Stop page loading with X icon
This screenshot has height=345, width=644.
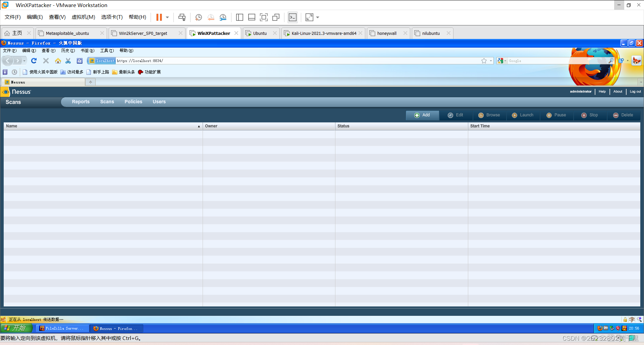(x=46, y=61)
